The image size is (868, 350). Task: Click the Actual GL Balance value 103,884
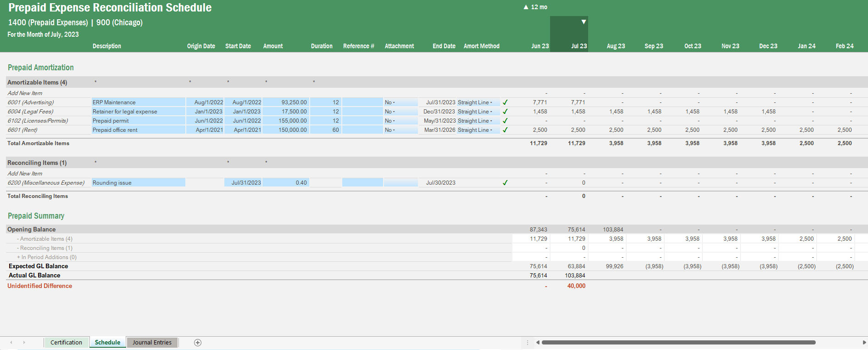(x=575, y=276)
